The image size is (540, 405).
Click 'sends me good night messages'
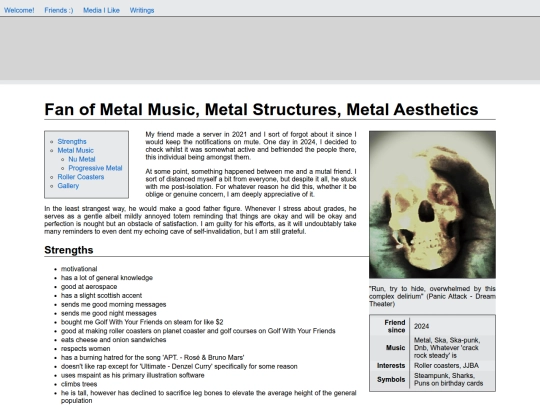click(x=108, y=314)
